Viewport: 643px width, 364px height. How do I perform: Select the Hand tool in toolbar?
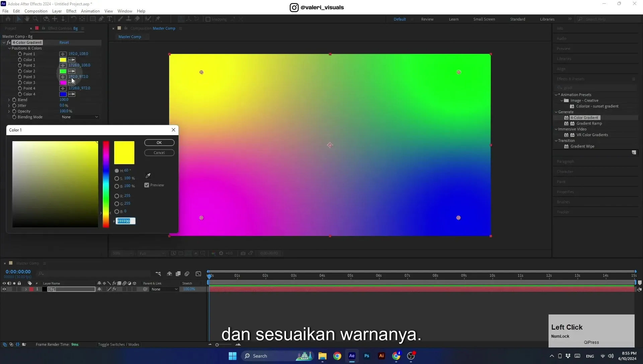(27, 19)
